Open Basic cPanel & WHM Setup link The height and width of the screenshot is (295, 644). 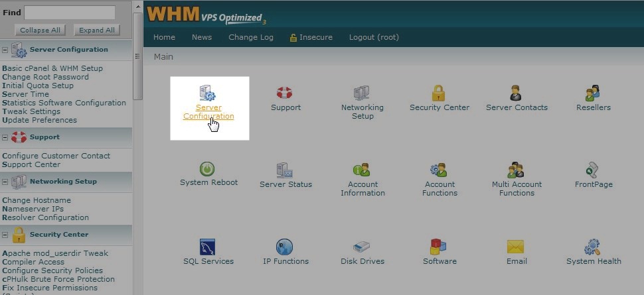point(52,68)
